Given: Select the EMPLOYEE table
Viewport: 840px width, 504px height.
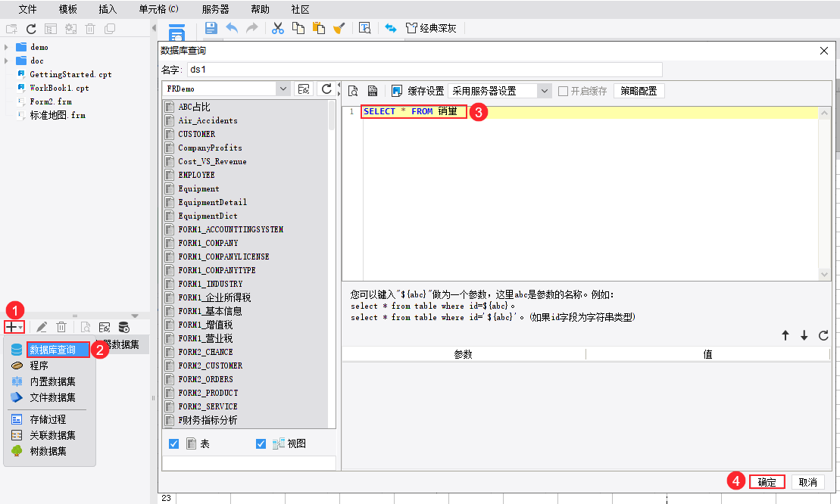Looking at the screenshot, I should pos(197,175).
